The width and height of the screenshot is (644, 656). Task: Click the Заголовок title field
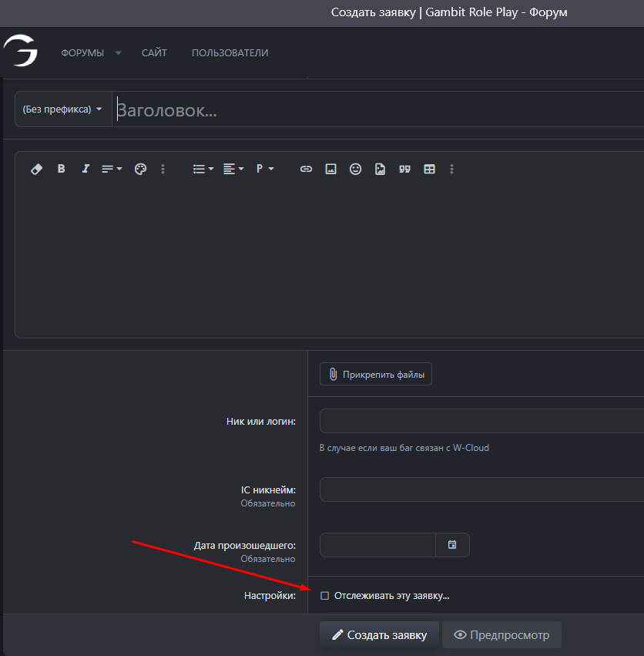click(378, 109)
